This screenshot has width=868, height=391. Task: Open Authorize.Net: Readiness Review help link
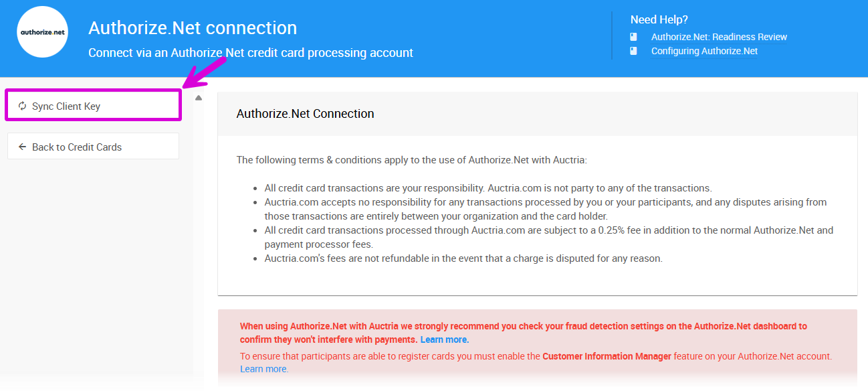719,37
